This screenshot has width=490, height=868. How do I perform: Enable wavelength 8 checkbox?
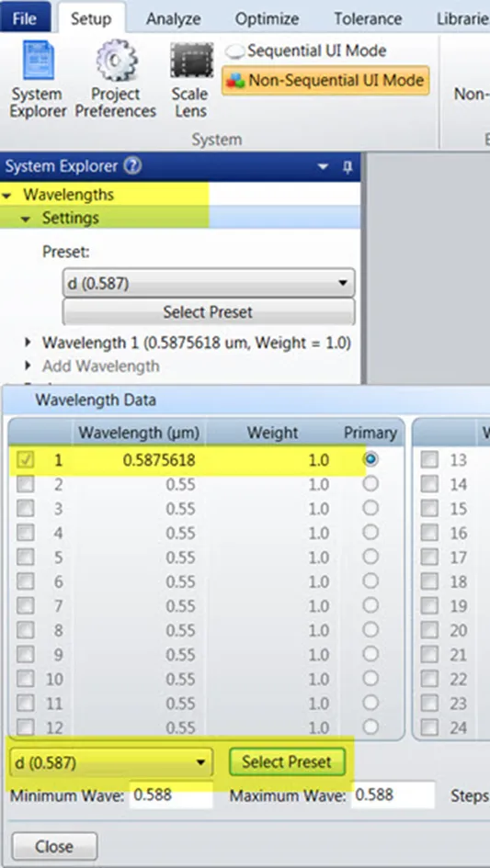[x=26, y=630]
